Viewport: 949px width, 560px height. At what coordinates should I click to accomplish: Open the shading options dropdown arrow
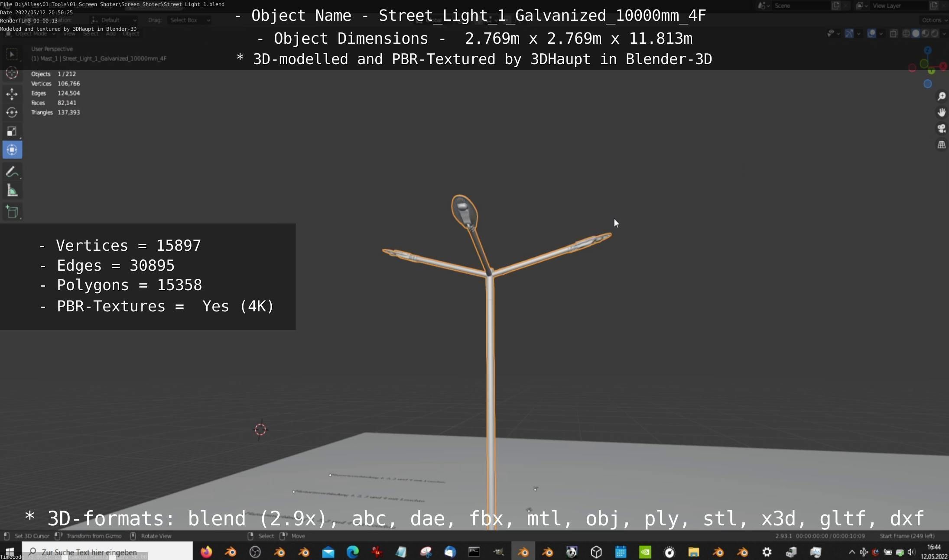(x=944, y=33)
